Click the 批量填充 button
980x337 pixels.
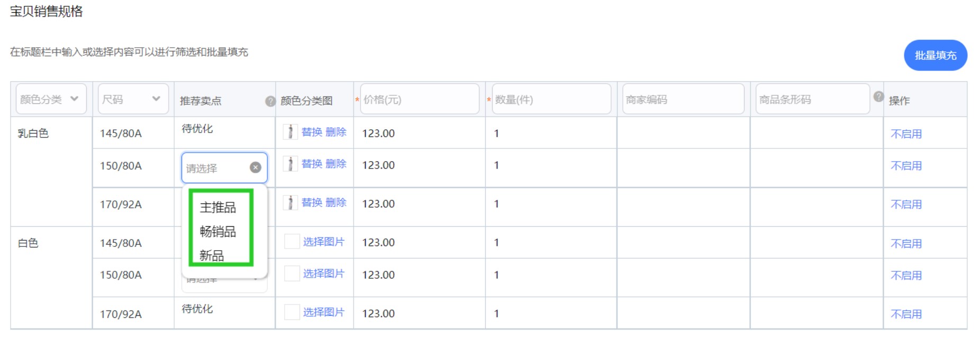coord(935,55)
